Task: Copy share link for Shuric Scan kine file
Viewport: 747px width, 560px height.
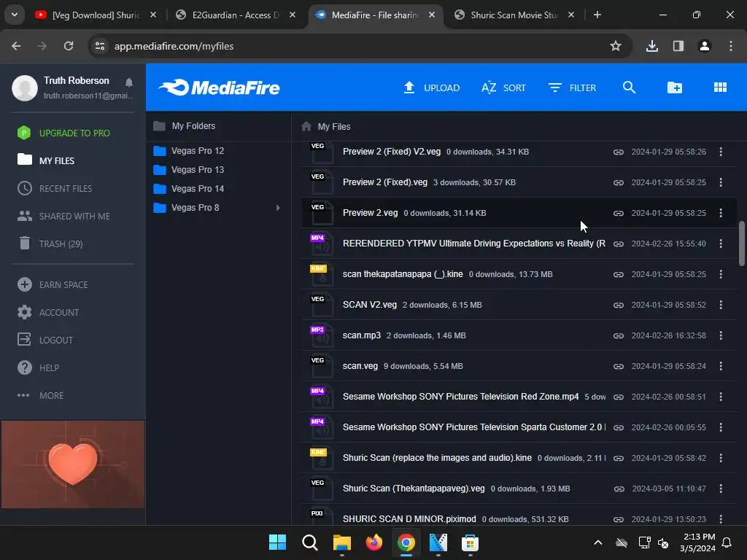Action: coord(619,458)
